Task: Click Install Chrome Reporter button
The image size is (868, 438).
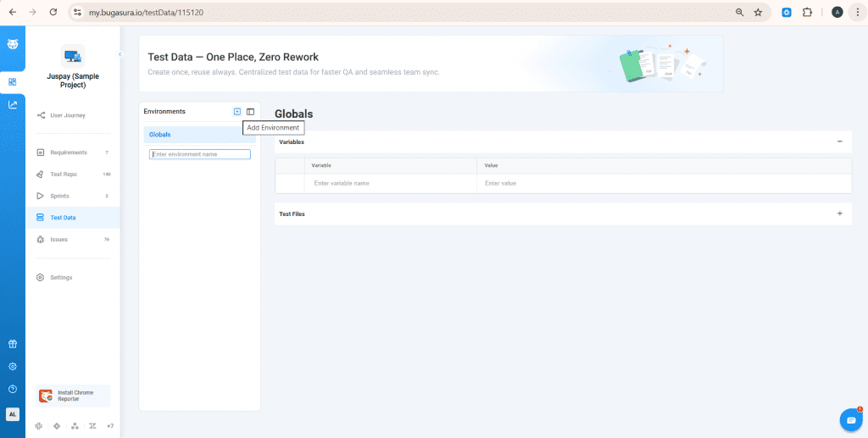Action: pos(74,396)
